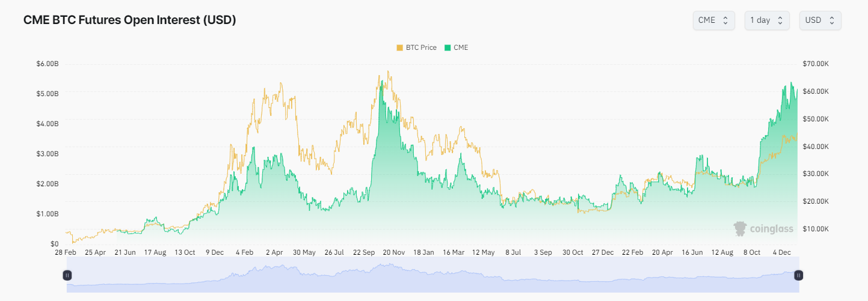Click the $4.00B left axis label
The height and width of the screenshot is (301, 868).
(47, 124)
